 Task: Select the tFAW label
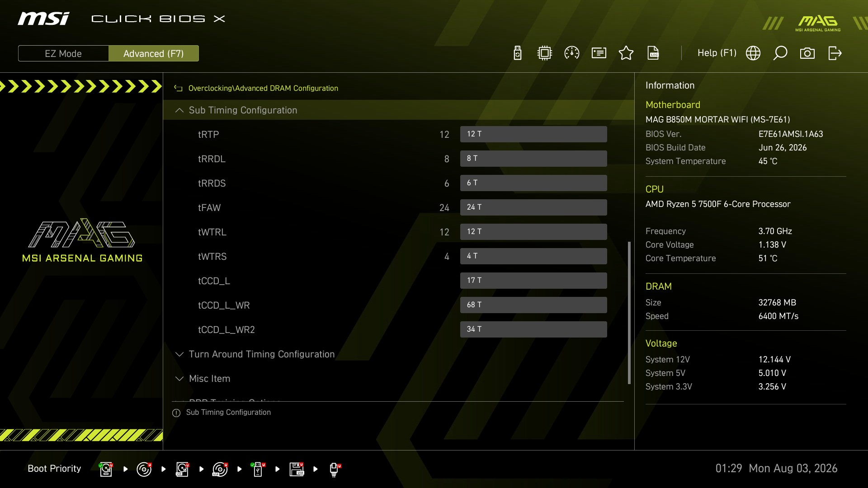click(x=209, y=208)
